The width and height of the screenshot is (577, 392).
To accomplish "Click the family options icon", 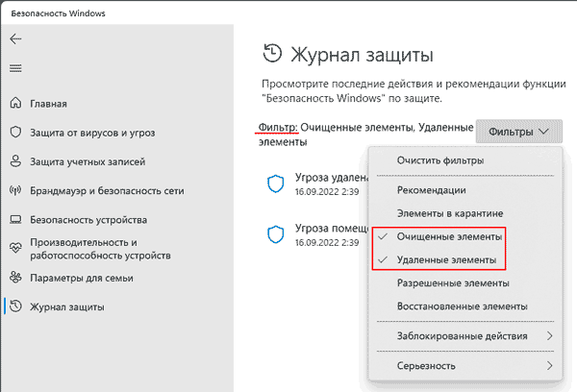I will (15, 278).
